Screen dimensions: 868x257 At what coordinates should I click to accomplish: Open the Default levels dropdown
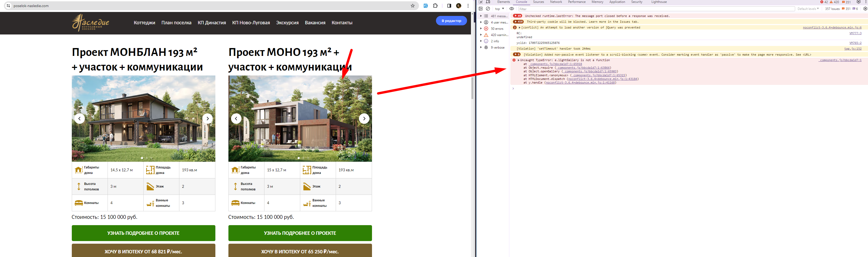pyautogui.click(x=808, y=9)
